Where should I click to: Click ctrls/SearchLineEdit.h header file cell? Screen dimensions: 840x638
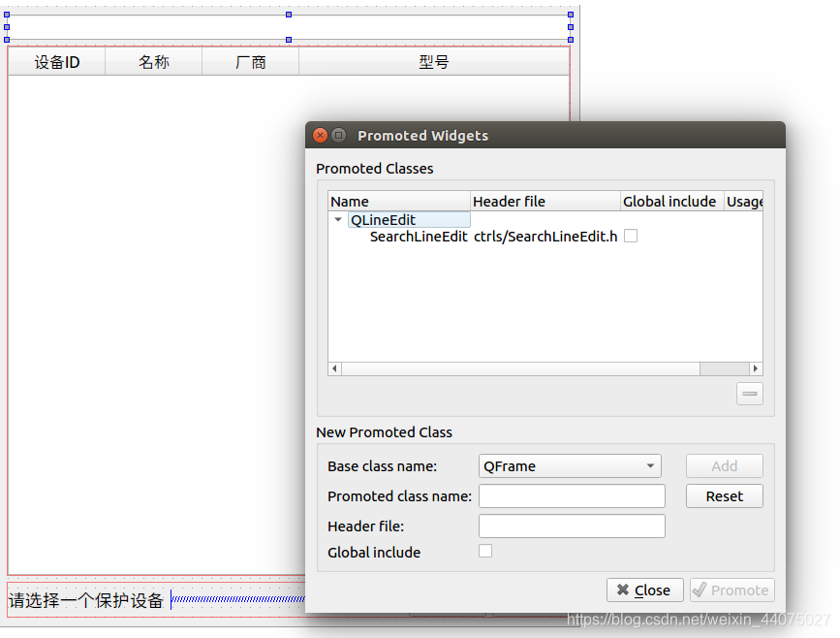(x=545, y=237)
